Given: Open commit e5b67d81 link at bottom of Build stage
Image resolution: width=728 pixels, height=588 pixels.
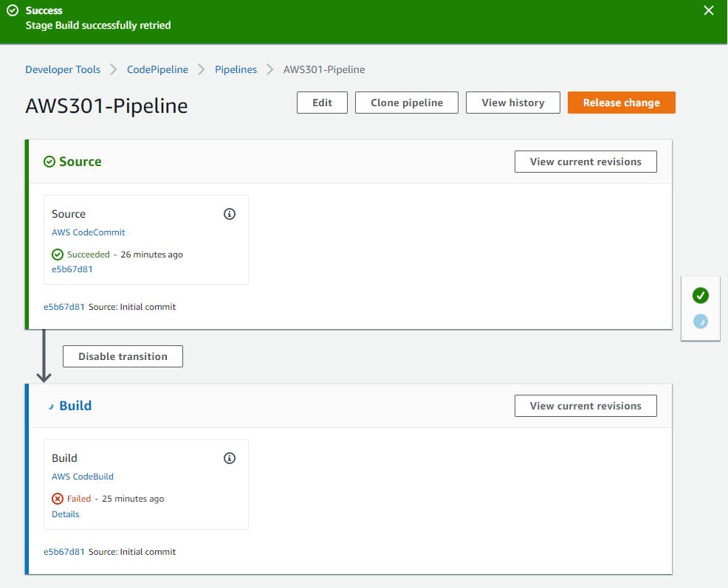Looking at the screenshot, I should [x=64, y=552].
